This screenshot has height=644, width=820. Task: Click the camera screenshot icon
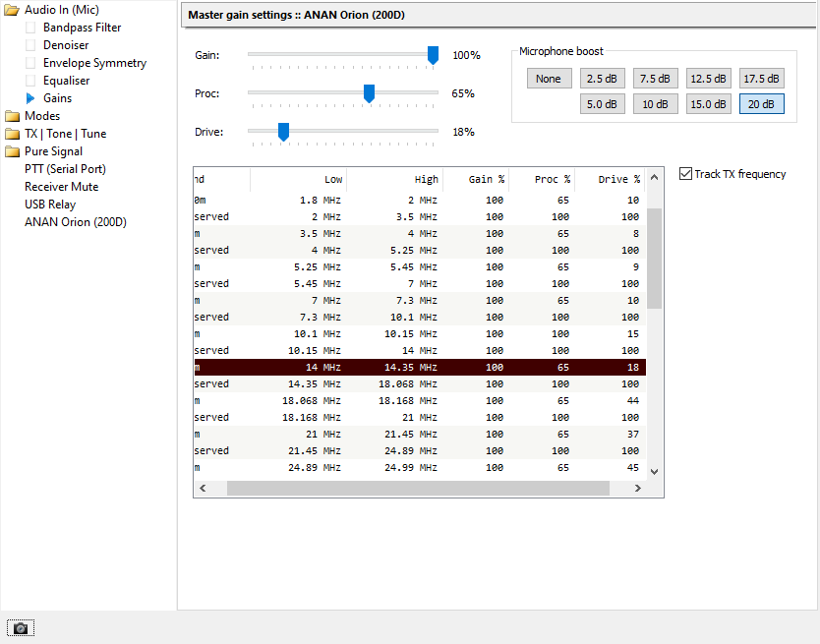point(20,627)
